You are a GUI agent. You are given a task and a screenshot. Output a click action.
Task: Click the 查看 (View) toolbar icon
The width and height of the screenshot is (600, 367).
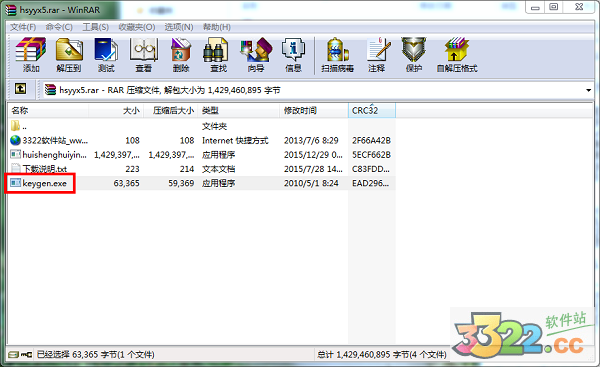coord(143,49)
